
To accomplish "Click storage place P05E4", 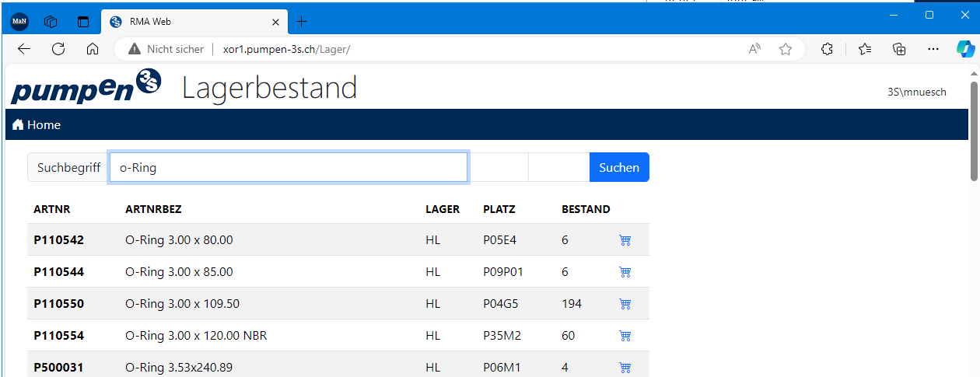I will (x=500, y=240).
